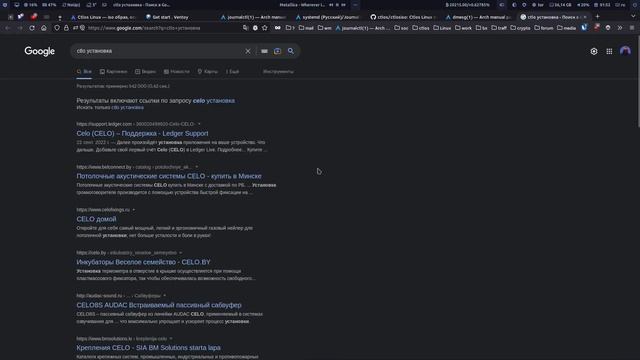The image size is (640, 360).
Task: Click the Bitwarden shield extension icon
Action: pos(584,28)
